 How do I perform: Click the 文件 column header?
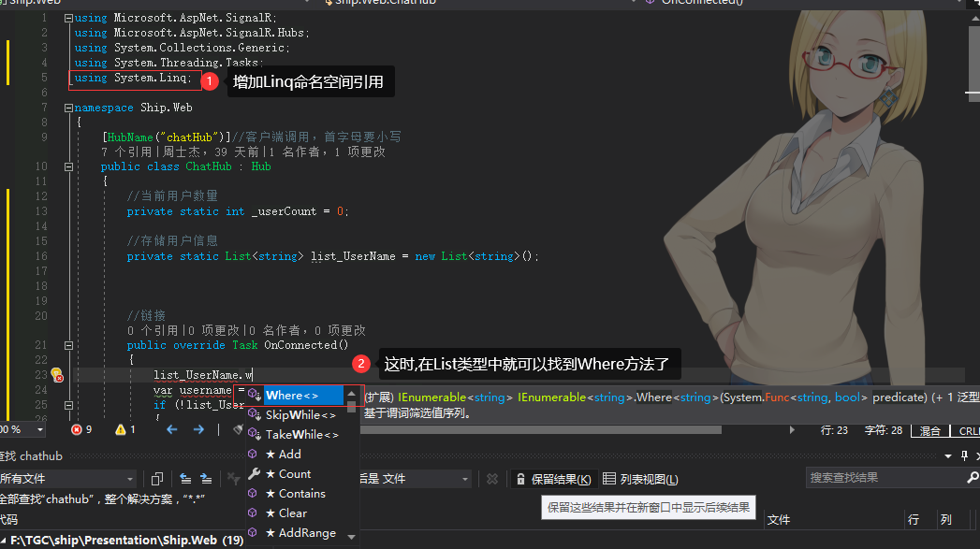click(x=779, y=520)
